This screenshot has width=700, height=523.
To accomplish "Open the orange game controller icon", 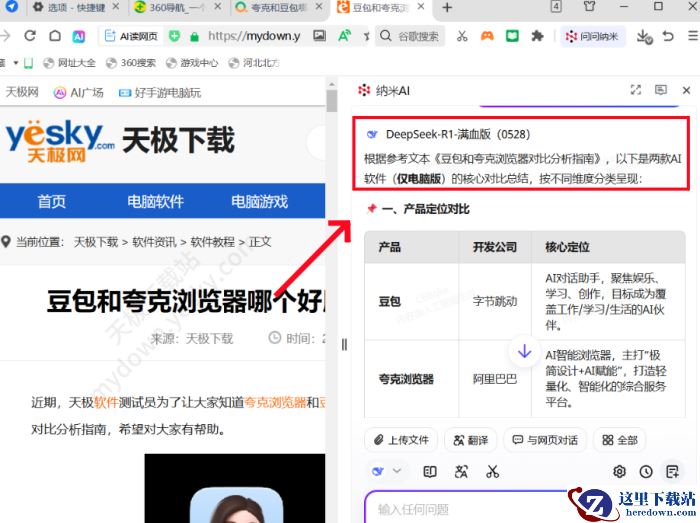I will coord(487,36).
